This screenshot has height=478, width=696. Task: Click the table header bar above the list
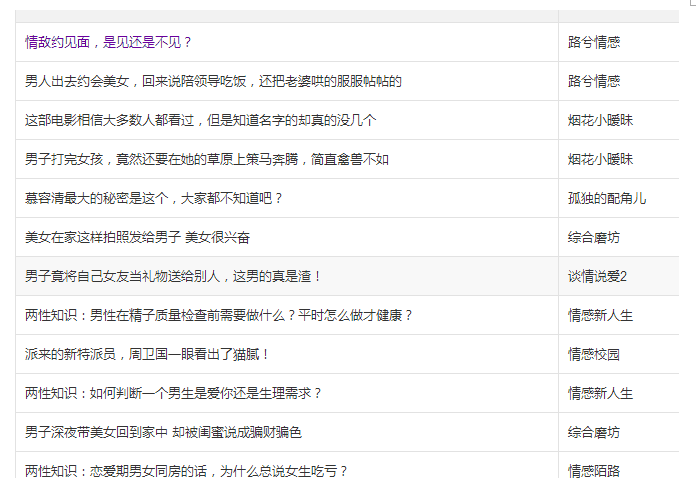click(x=347, y=16)
